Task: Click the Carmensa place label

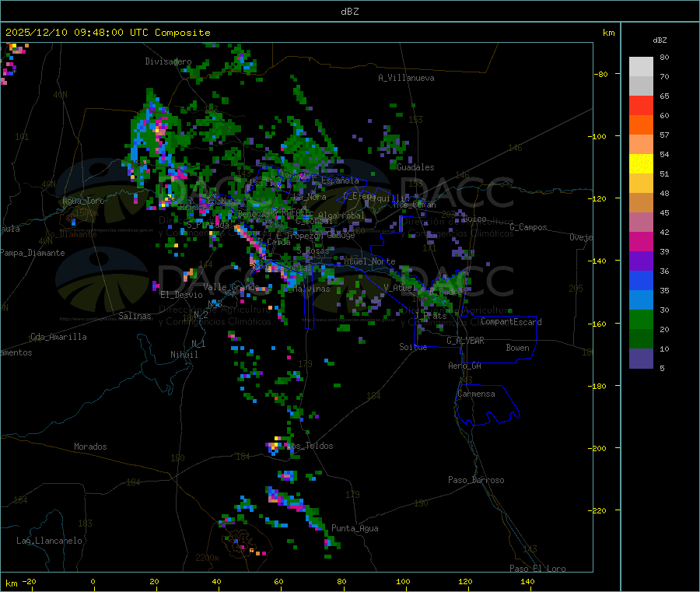Action: pyautogui.click(x=476, y=394)
